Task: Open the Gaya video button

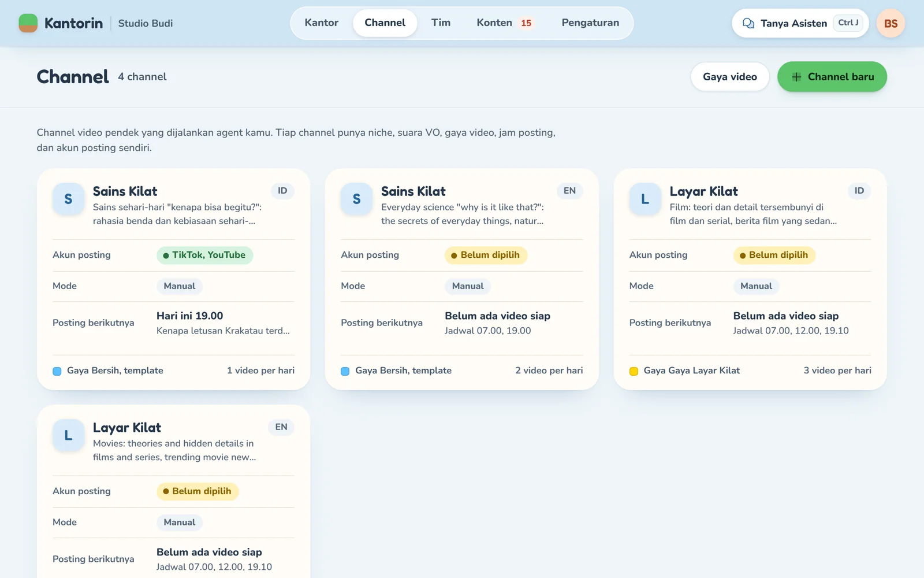Action: pyautogui.click(x=730, y=77)
